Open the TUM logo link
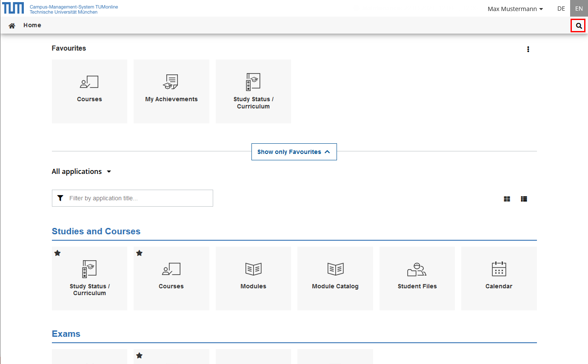 pyautogui.click(x=13, y=8)
